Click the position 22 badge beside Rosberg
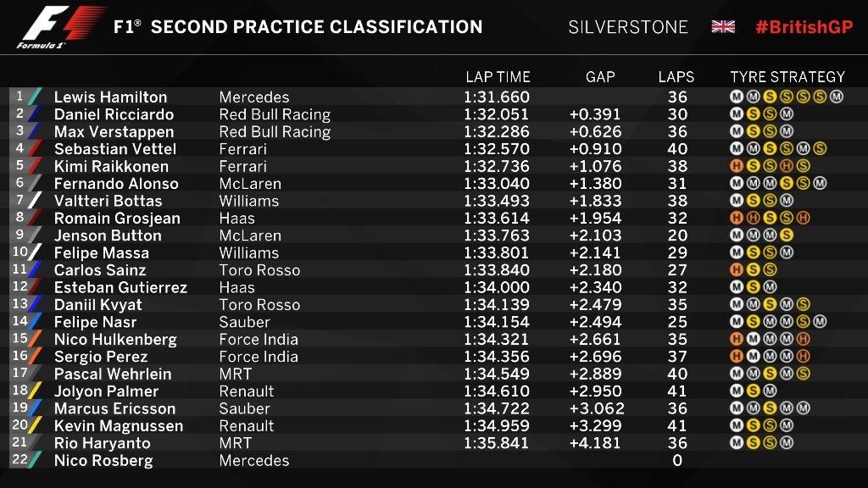The width and height of the screenshot is (868, 488). [x=20, y=460]
